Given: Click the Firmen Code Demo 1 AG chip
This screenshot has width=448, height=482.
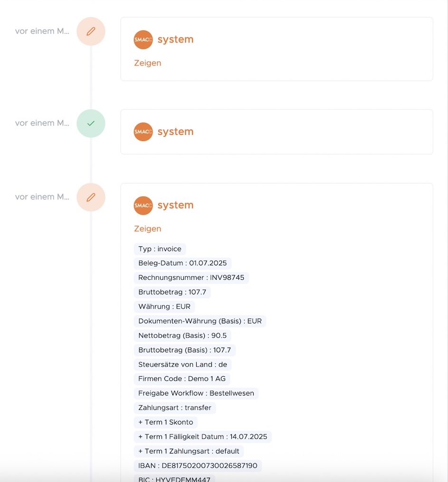Looking at the screenshot, I should [182, 379].
